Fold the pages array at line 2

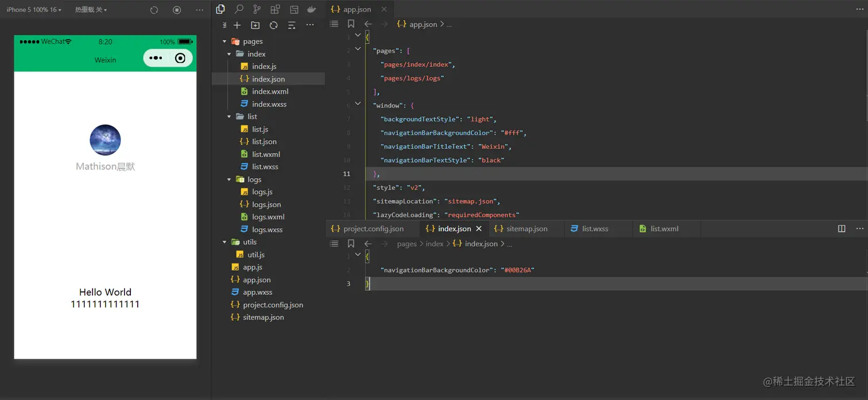tap(358, 49)
